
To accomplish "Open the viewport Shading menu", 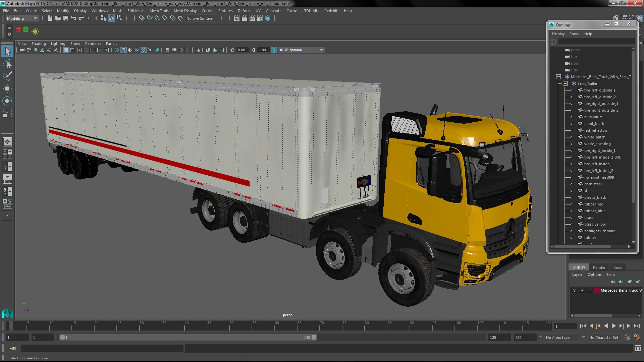I will coord(39,44).
